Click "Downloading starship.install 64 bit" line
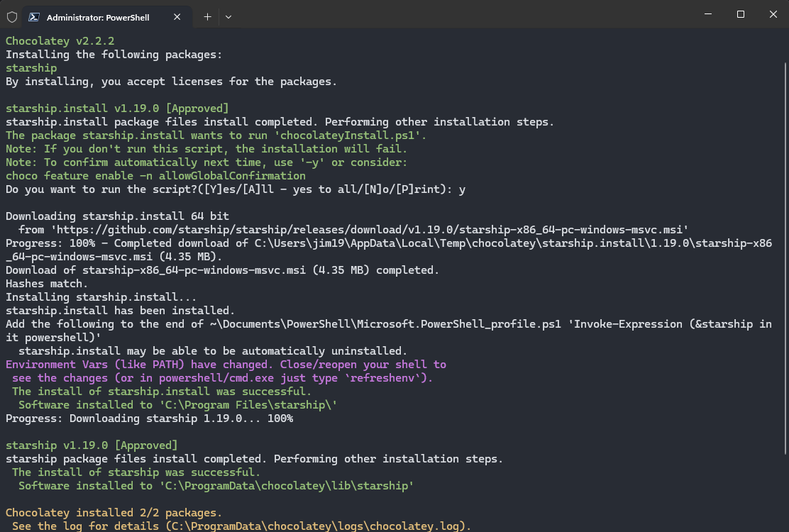The width and height of the screenshot is (789, 532). click(117, 216)
